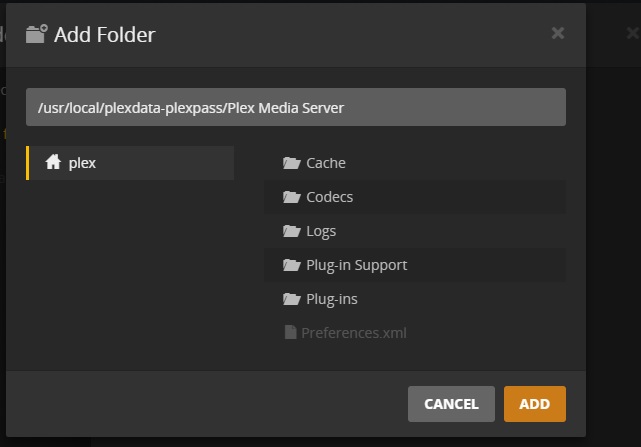
Task: Open the Codecs directory label
Action: click(329, 197)
